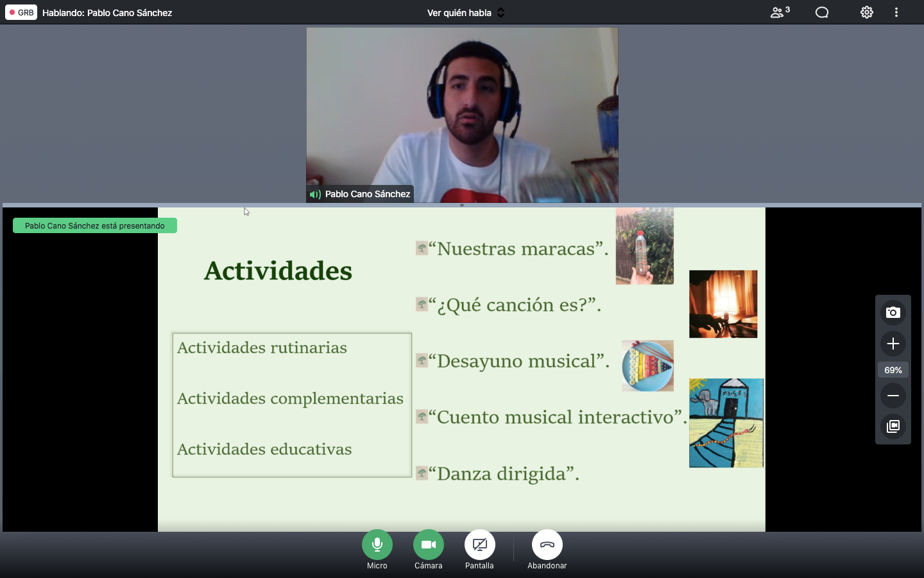Open the more options menu
The image size is (924, 578).
[896, 12]
